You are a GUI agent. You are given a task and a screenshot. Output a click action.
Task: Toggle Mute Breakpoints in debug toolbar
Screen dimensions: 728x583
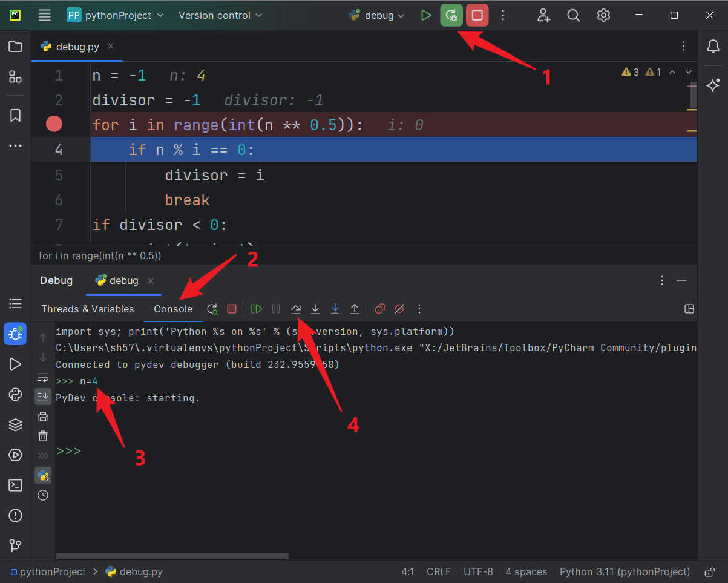[x=399, y=309]
